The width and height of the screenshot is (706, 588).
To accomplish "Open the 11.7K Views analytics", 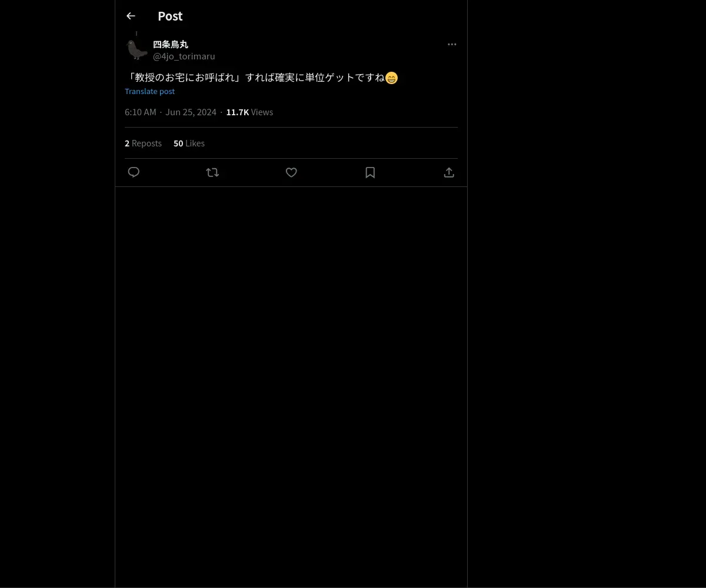I will tap(249, 112).
